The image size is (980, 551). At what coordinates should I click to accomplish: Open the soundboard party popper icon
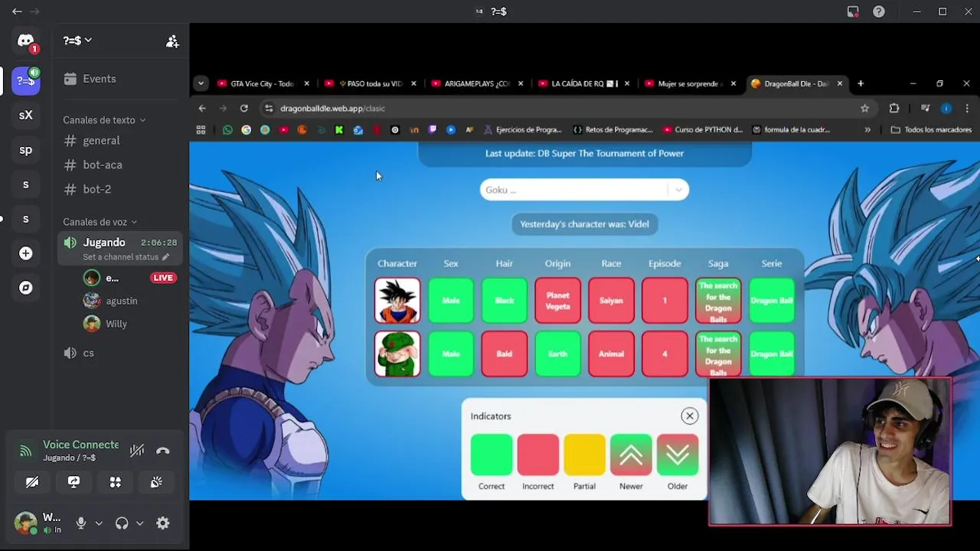coord(156,482)
